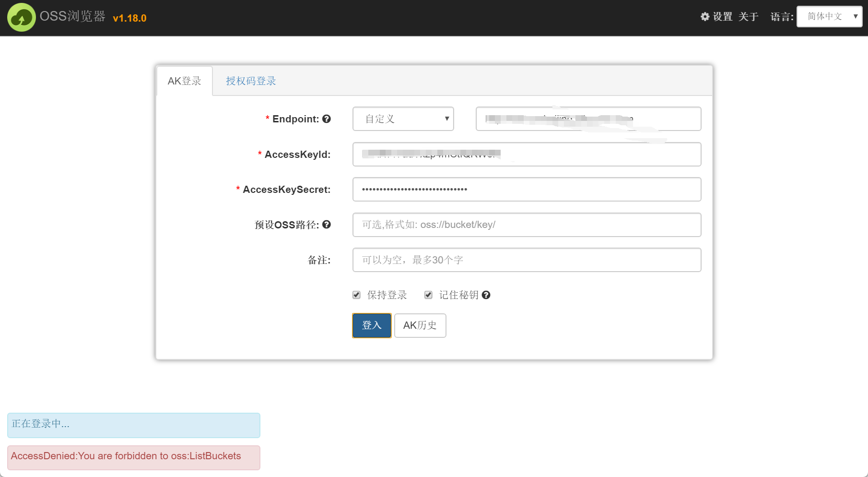Expand the 简体中文 language selector
Image resolution: width=868 pixels, height=477 pixels.
829,17
